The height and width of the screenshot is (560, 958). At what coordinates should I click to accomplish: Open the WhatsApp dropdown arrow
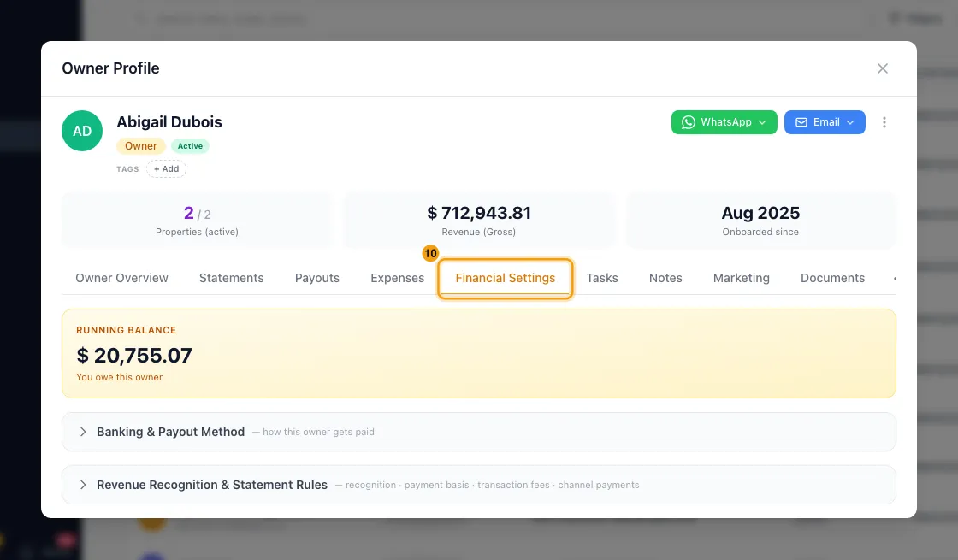tap(762, 122)
